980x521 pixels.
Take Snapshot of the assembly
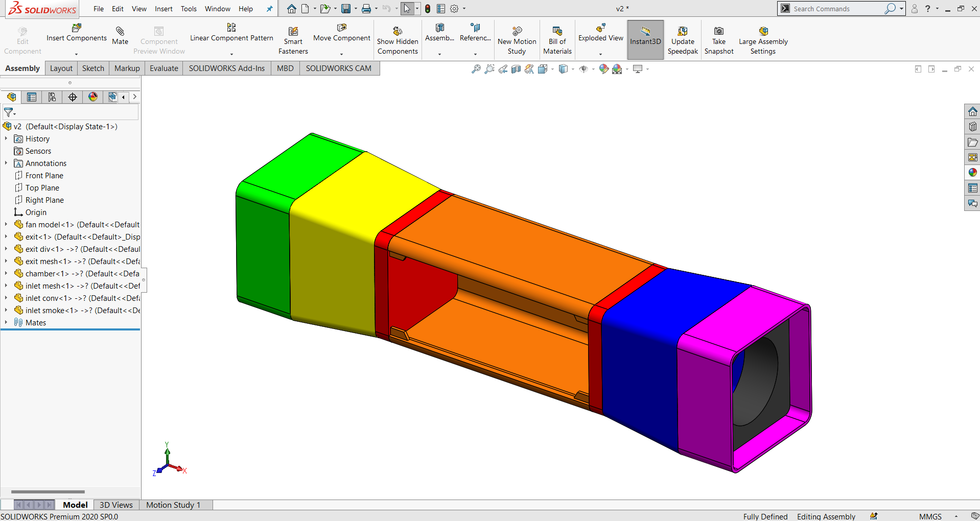719,40
